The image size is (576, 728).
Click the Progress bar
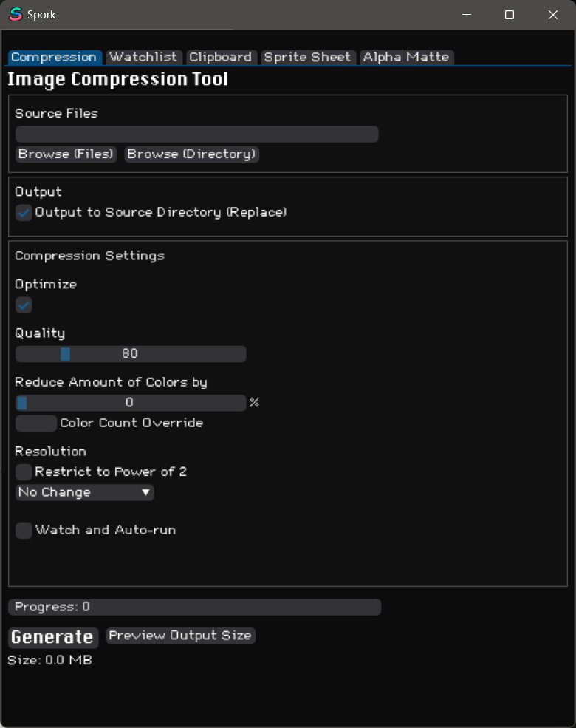(194, 607)
